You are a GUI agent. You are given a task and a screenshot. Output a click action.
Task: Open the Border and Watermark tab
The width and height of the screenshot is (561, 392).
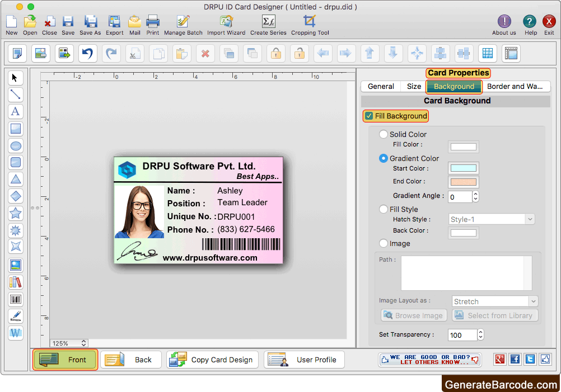coord(515,87)
